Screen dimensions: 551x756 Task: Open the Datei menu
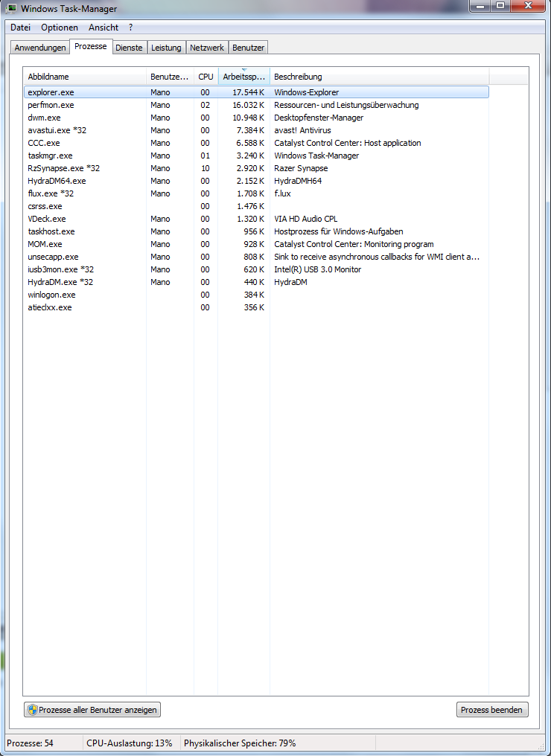coord(20,28)
